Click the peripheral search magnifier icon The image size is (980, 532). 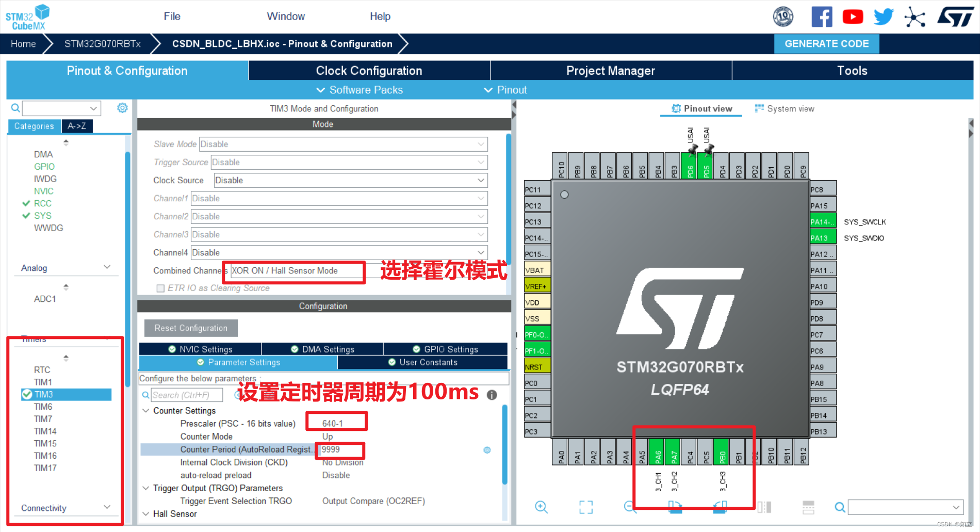15,108
